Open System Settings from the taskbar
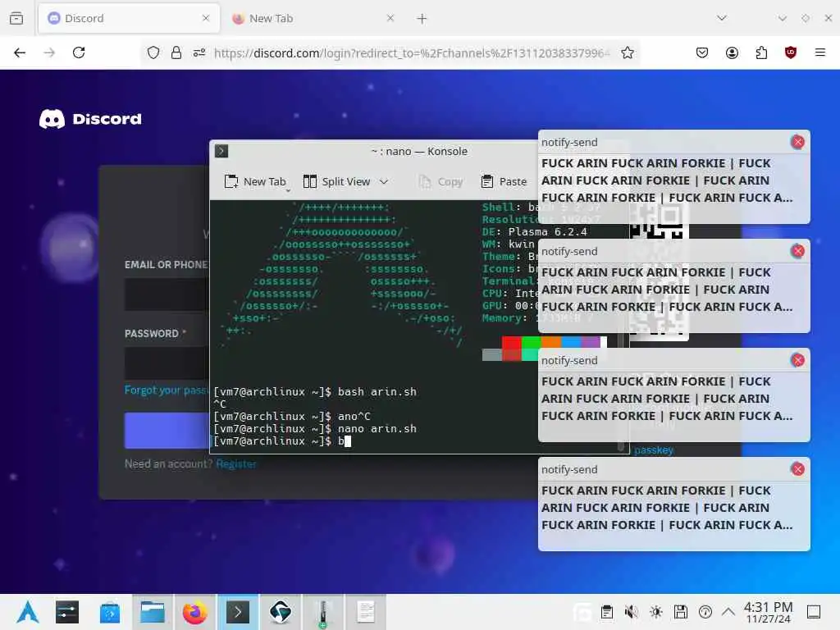 click(67, 612)
